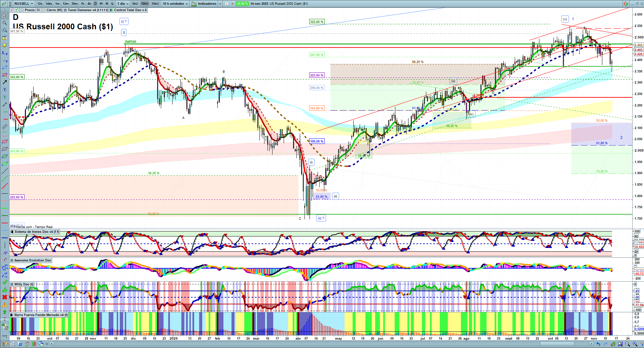Switch to the 4h timeframe
644x348 pixels.
click(x=89, y=4)
